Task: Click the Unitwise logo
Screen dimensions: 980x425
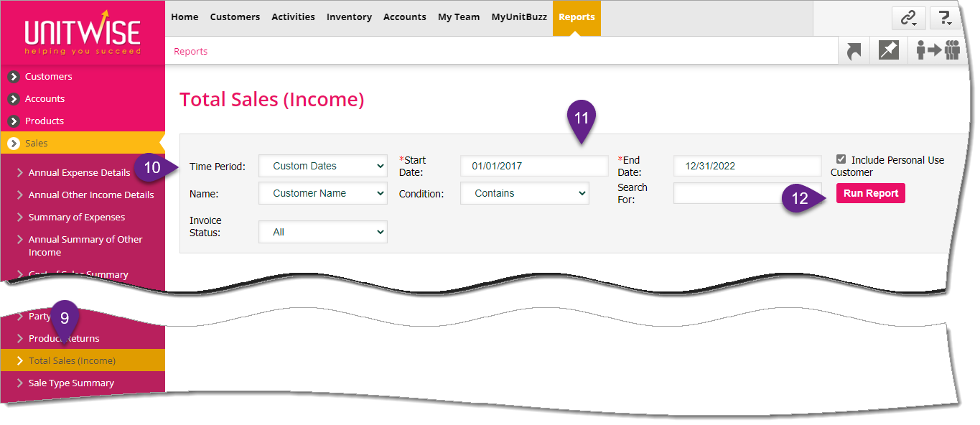Action: pos(83,34)
